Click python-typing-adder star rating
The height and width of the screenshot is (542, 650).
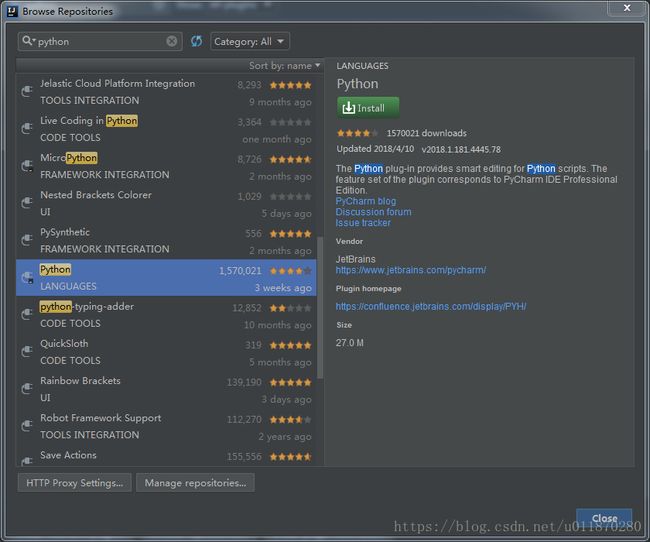coord(290,308)
